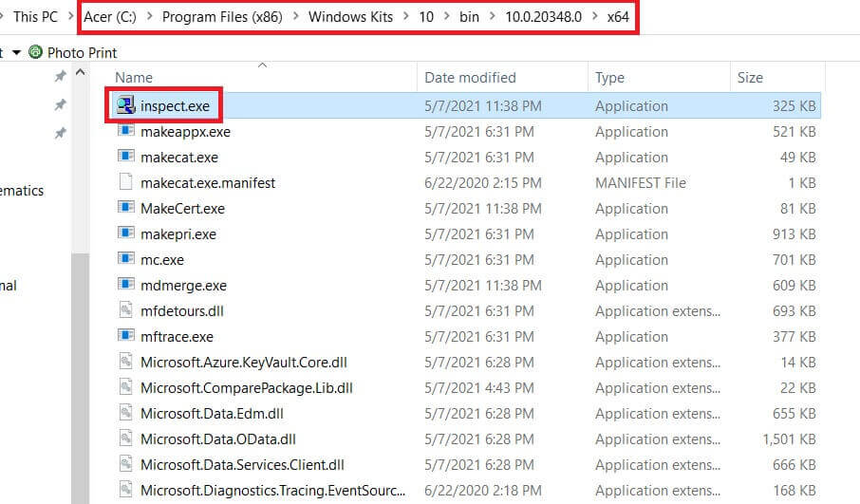Click the navigation pane scrollbar thumb
This screenshot has width=860, height=504.
(81, 379)
